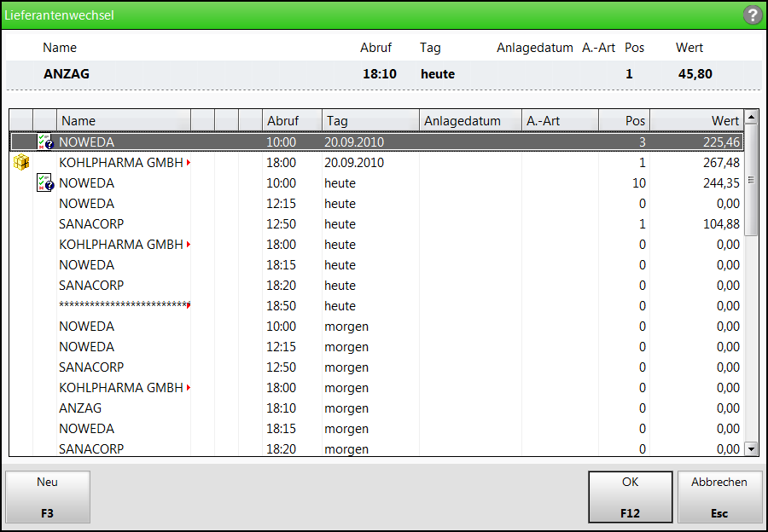Click scrollbar down arrow of supplier list
The image size is (768, 532).
click(751, 448)
